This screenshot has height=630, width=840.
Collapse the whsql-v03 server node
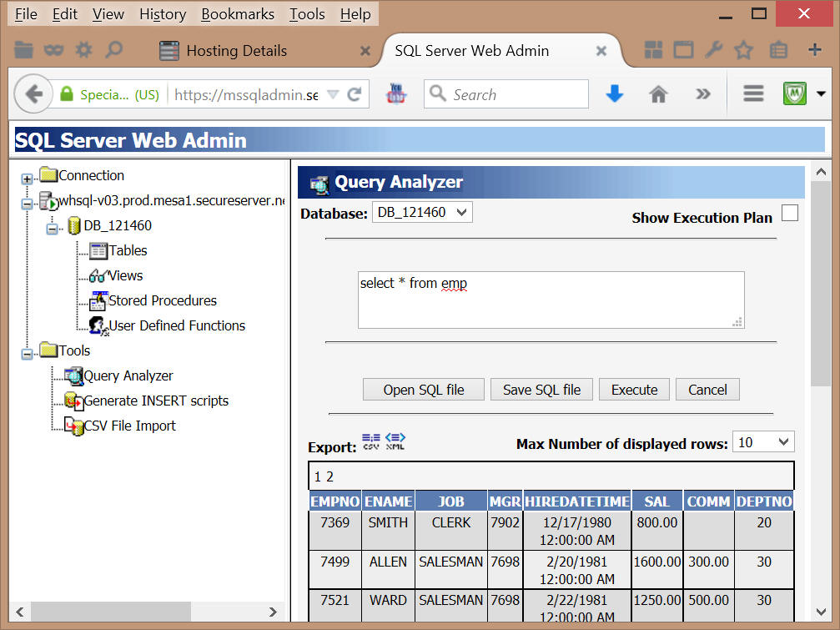pyautogui.click(x=27, y=204)
